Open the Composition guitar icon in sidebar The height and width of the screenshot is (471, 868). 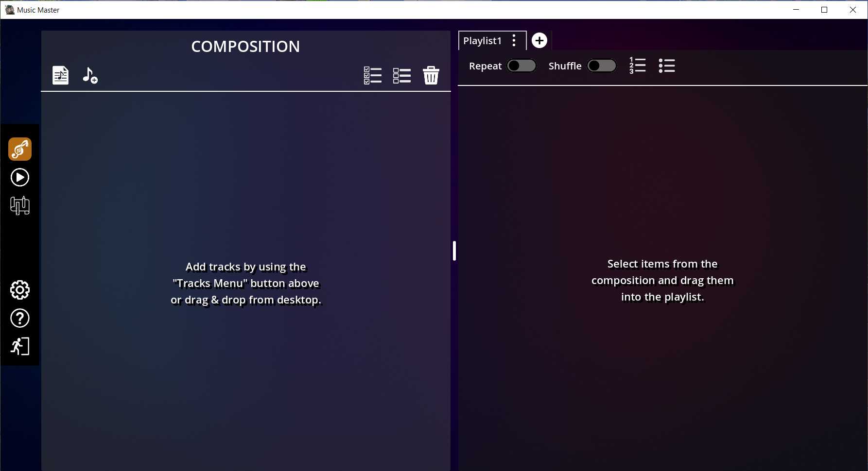coord(20,149)
